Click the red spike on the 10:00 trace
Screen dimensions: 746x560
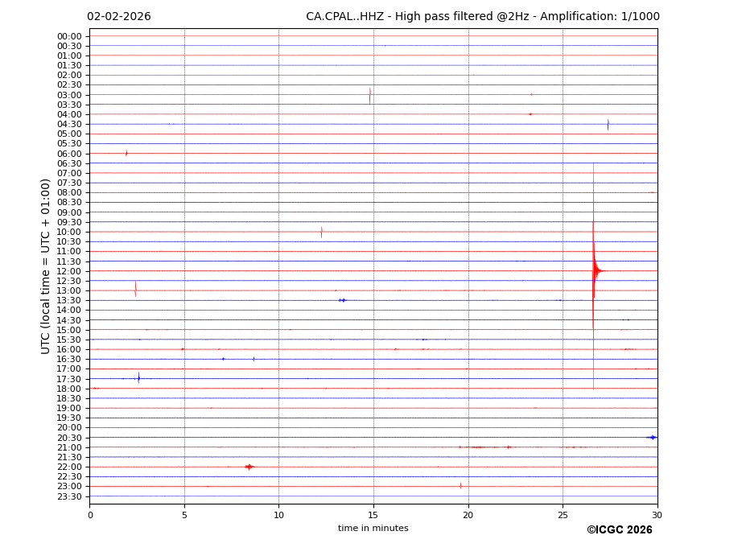pos(322,232)
